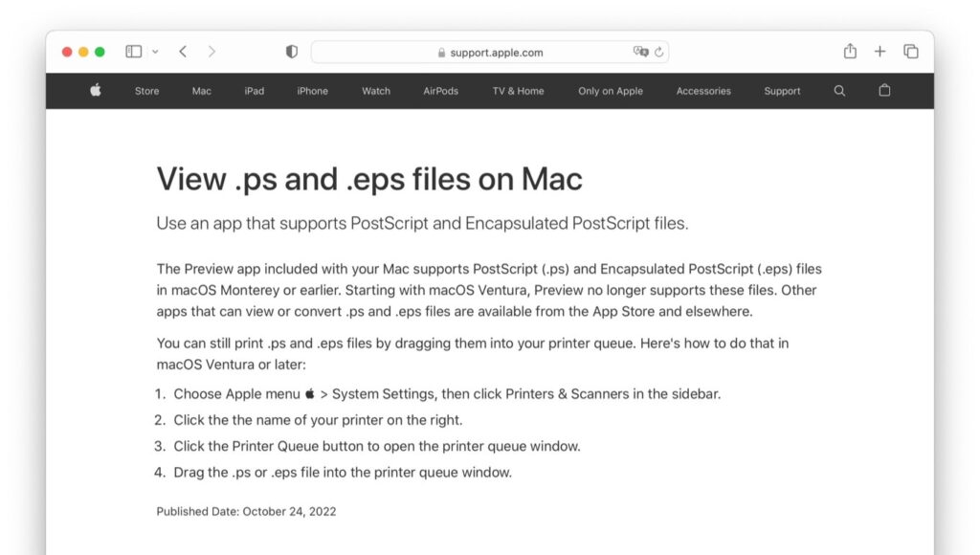
Task: Click the Privacy Report shield icon
Action: click(x=291, y=52)
